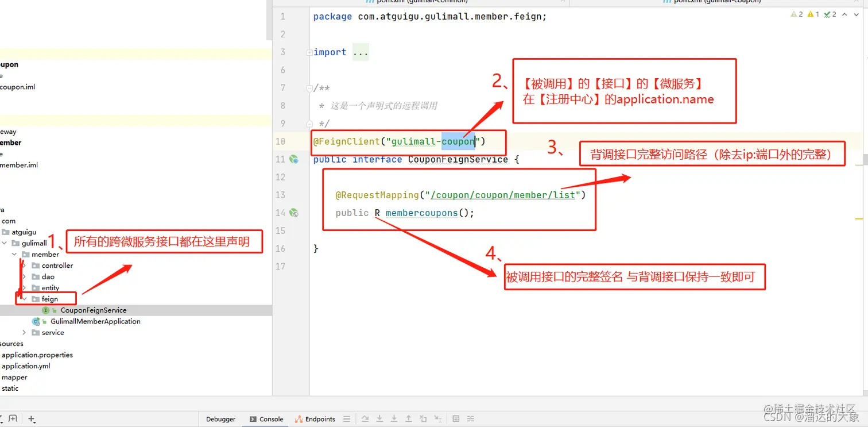Select CouponFeignService in the project tree
This screenshot has height=427, width=868.
pos(94,310)
